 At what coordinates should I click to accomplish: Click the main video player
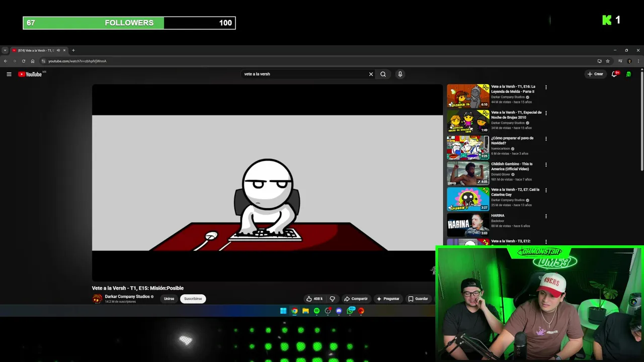click(267, 183)
